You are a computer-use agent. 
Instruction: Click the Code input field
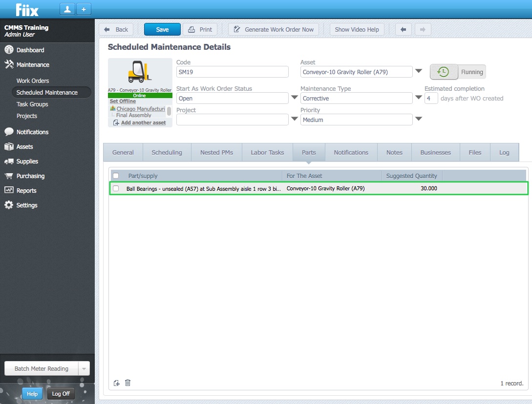pos(233,72)
